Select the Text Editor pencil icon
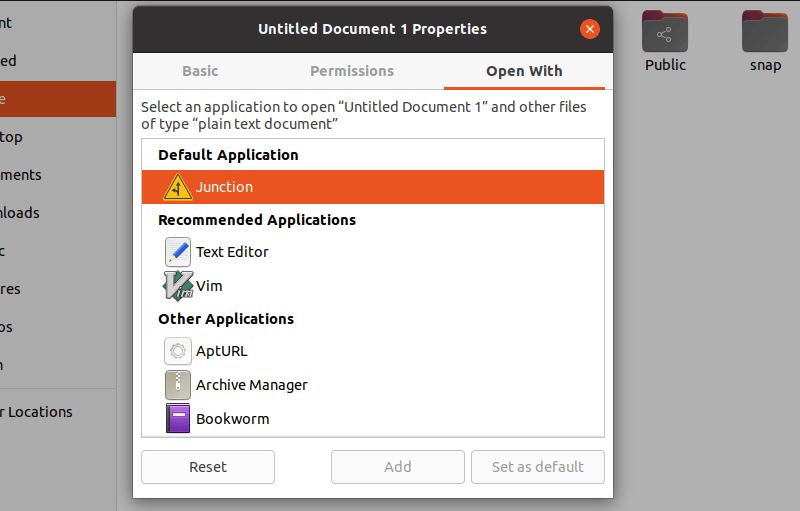This screenshot has width=800, height=511. point(177,252)
